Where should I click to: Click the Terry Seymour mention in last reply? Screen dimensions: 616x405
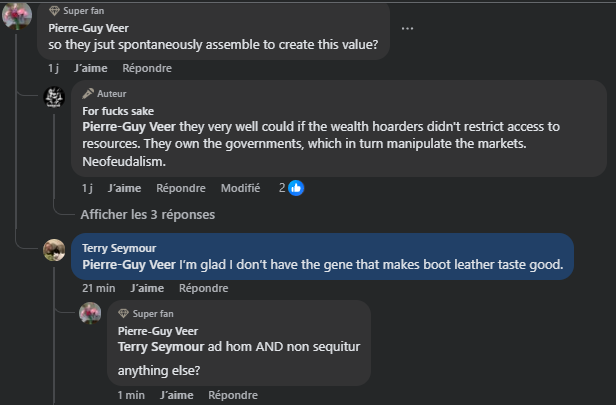(161, 346)
